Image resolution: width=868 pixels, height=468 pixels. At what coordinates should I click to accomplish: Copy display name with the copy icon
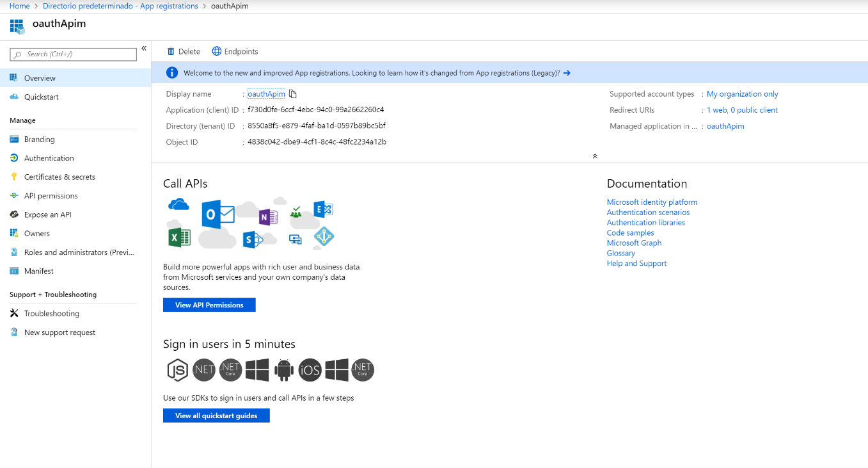click(293, 94)
